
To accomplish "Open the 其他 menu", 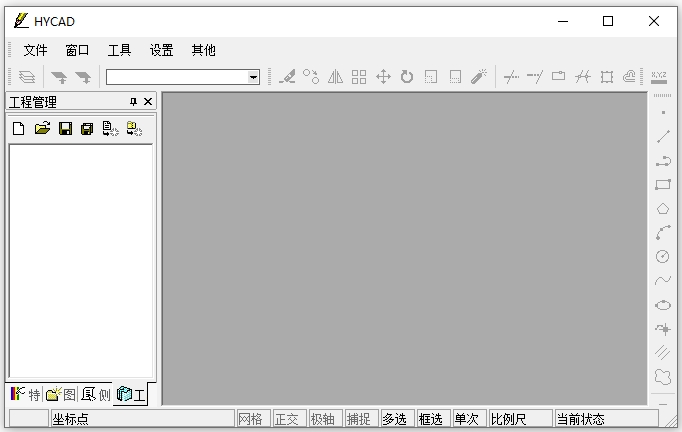I will tap(204, 50).
